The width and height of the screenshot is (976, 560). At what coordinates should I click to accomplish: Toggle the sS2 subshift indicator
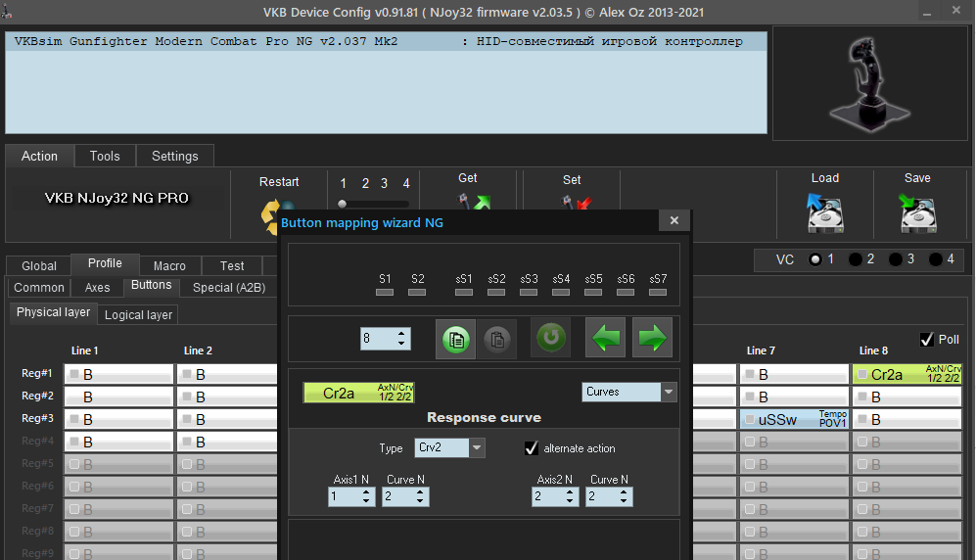[x=496, y=292]
